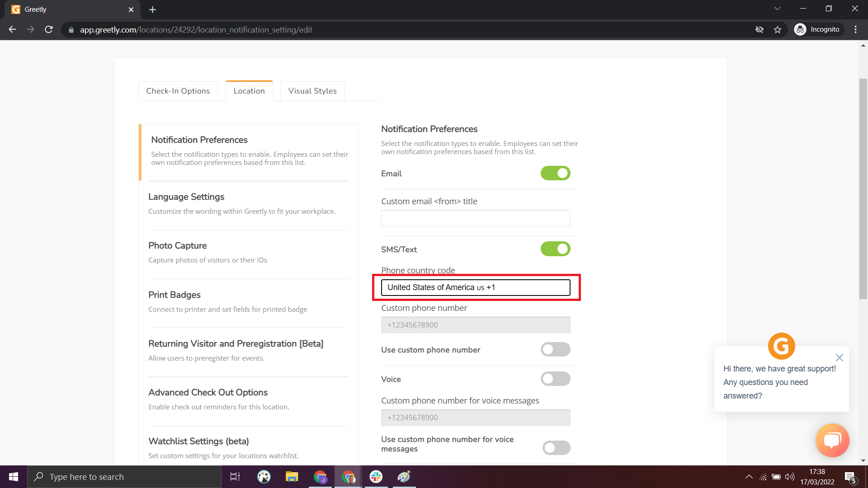Open the Windows Start menu

(14, 477)
